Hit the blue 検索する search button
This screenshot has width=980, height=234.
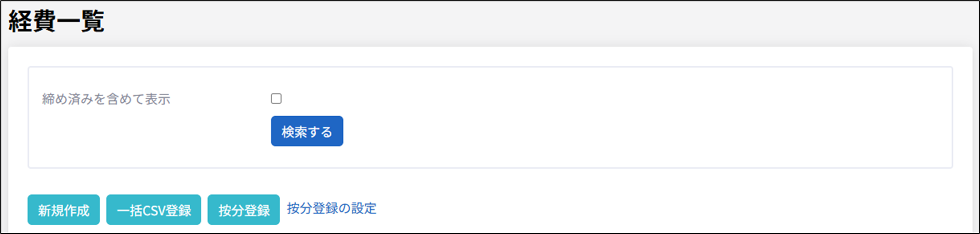[307, 131]
